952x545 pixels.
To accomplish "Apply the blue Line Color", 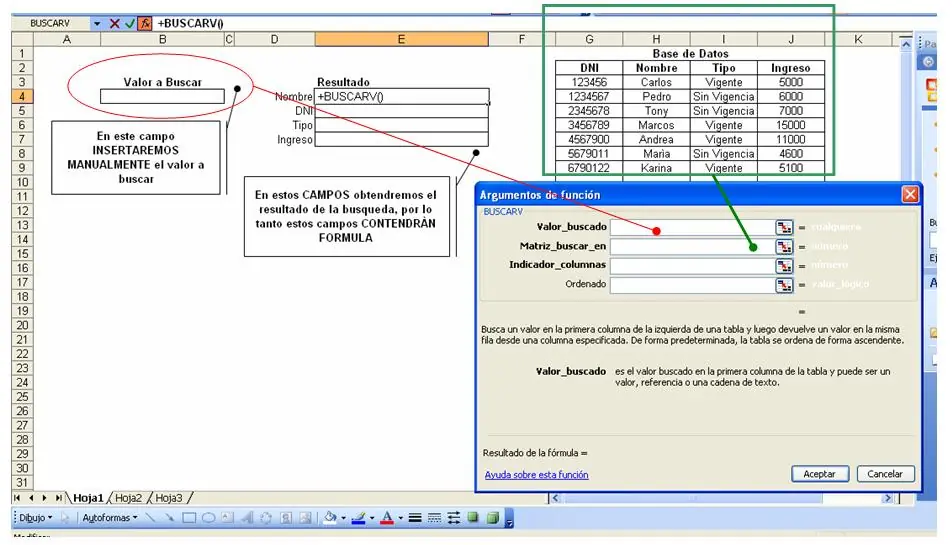I will click(359, 518).
